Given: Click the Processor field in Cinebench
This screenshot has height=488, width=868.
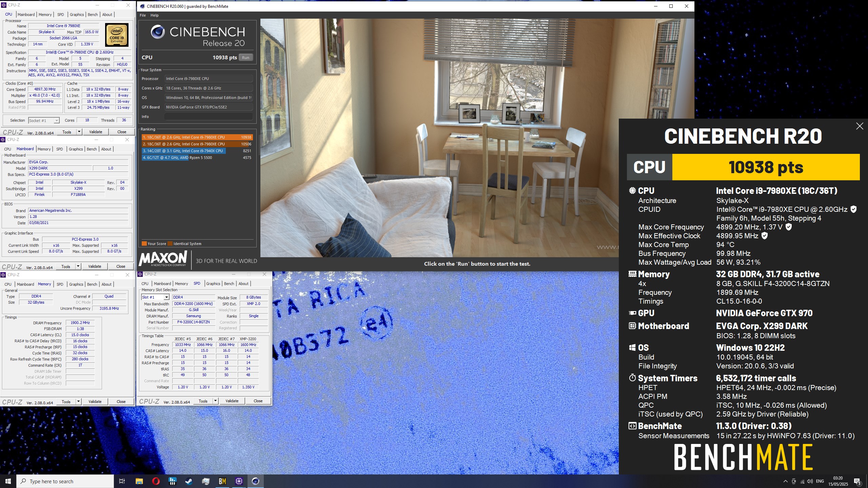Looking at the screenshot, I should coord(209,79).
